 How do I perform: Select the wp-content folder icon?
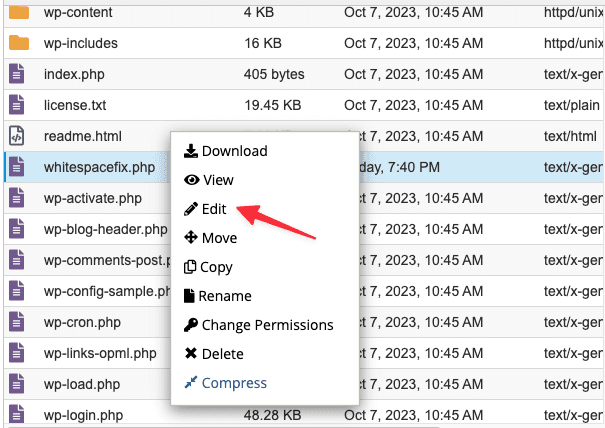click(x=19, y=14)
